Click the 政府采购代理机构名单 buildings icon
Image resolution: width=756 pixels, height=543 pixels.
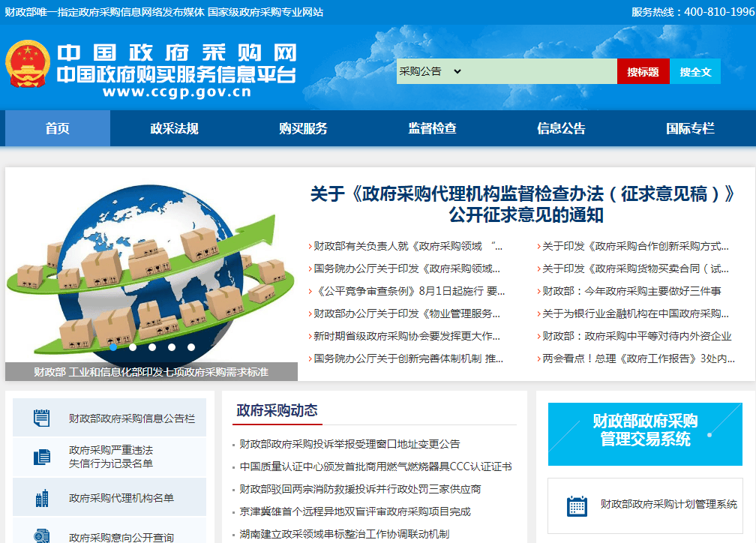click(42, 498)
